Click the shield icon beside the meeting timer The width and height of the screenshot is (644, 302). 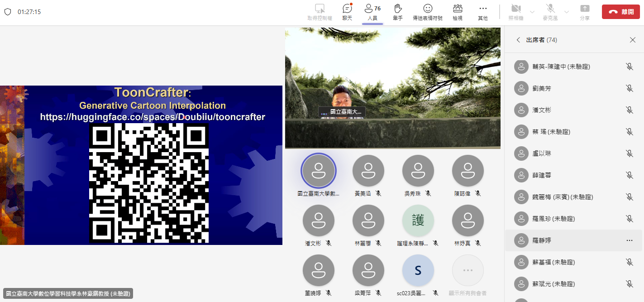(x=7, y=12)
